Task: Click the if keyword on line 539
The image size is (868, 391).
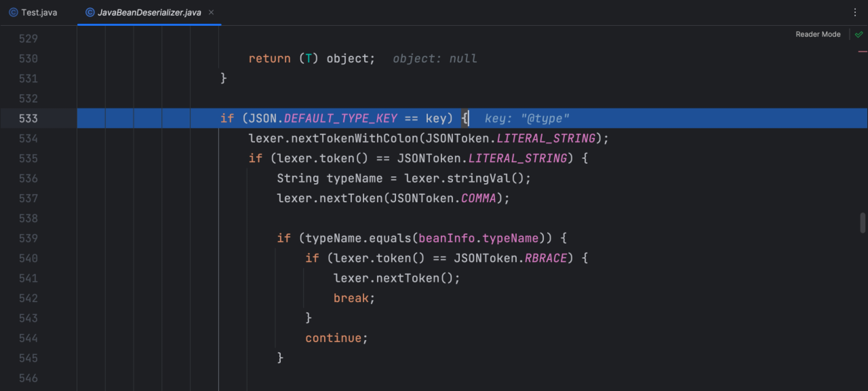Action: point(284,238)
